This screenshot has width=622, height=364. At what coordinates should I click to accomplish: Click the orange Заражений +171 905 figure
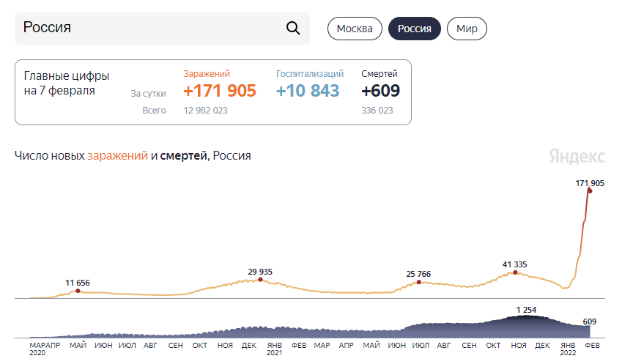click(x=219, y=91)
